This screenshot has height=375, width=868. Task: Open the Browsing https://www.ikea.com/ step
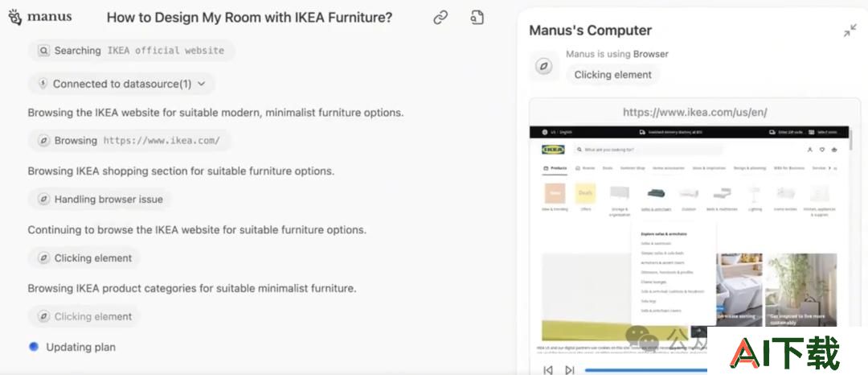coord(129,141)
